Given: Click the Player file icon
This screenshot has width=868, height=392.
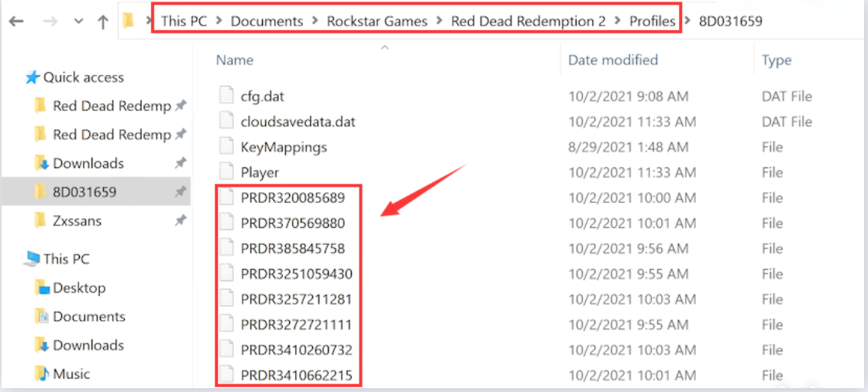Looking at the screenshot, I should tap(226, 172).
